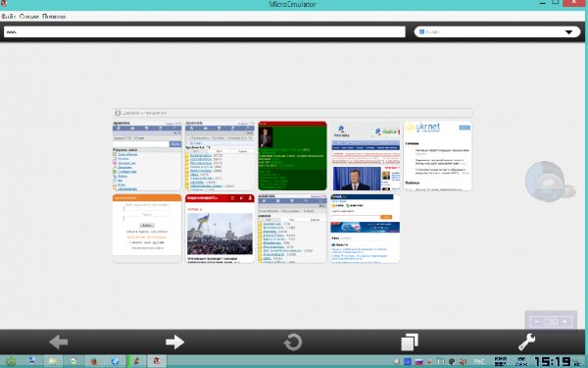Screen dimensions: 588x368
Task: Click the Opera search bar above the thumbnails
Action: (x=292, y=113)
